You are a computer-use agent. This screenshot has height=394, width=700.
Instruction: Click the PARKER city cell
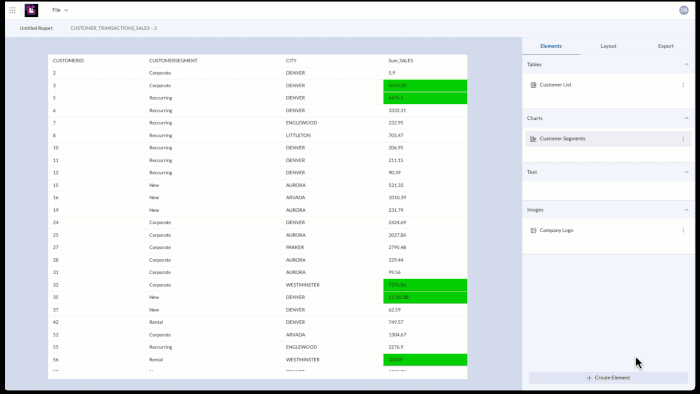tap(295, 247)
